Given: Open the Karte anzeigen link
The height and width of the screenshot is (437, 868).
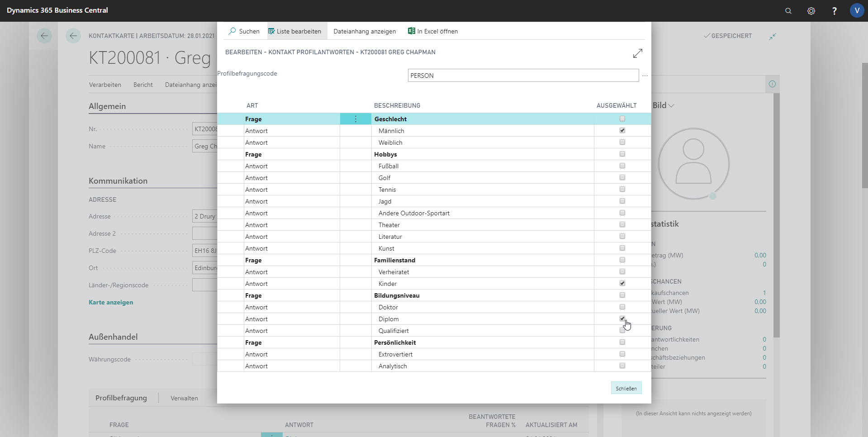Looking at the screenshot, I should coord(111,302).
